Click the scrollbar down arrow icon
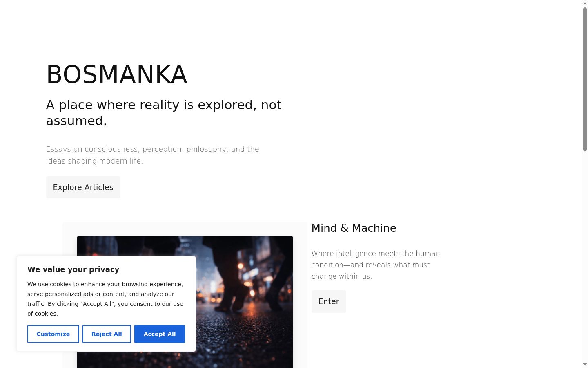Viewport: 588px width, 368px height. 585,364
